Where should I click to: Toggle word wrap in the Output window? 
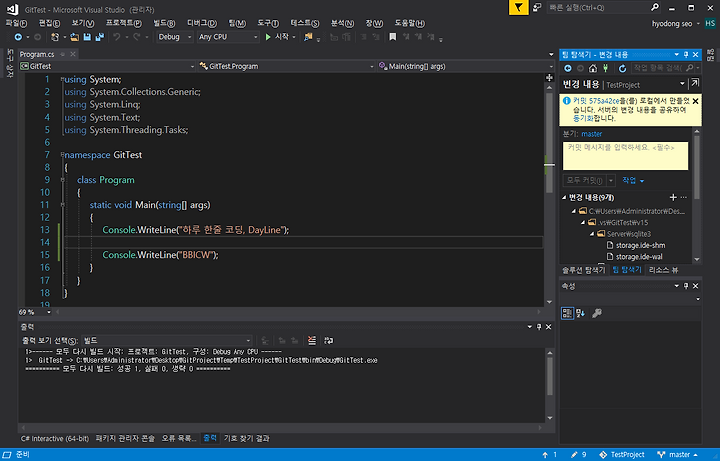(328, 340)
